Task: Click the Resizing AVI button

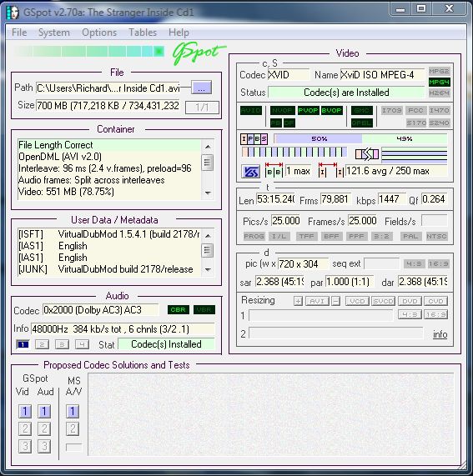Action: click(317, 301)
